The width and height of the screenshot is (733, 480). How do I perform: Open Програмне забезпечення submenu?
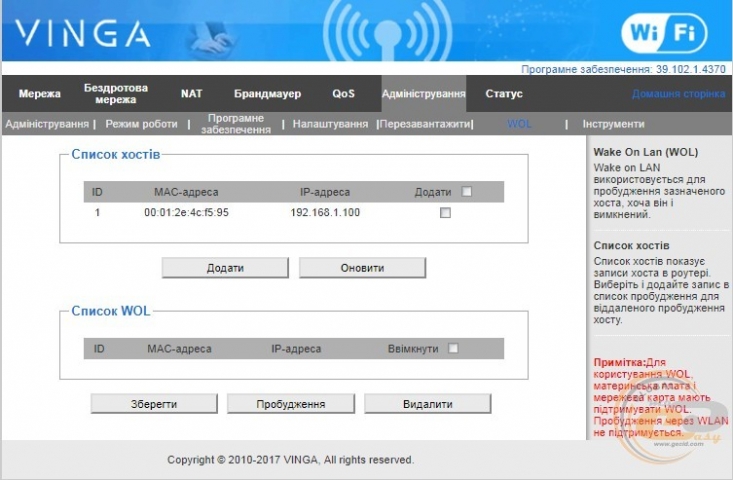pos(236,124)
